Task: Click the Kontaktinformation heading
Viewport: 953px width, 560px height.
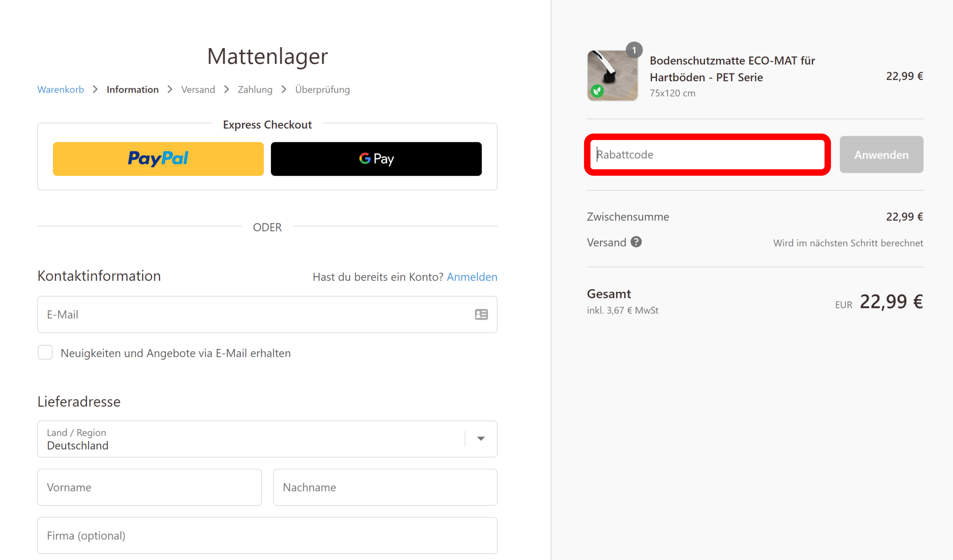Action: coord(99,275)
